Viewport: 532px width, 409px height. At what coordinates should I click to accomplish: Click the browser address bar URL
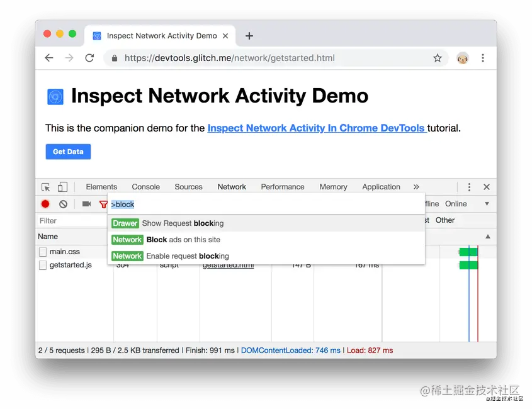point(229,58)
